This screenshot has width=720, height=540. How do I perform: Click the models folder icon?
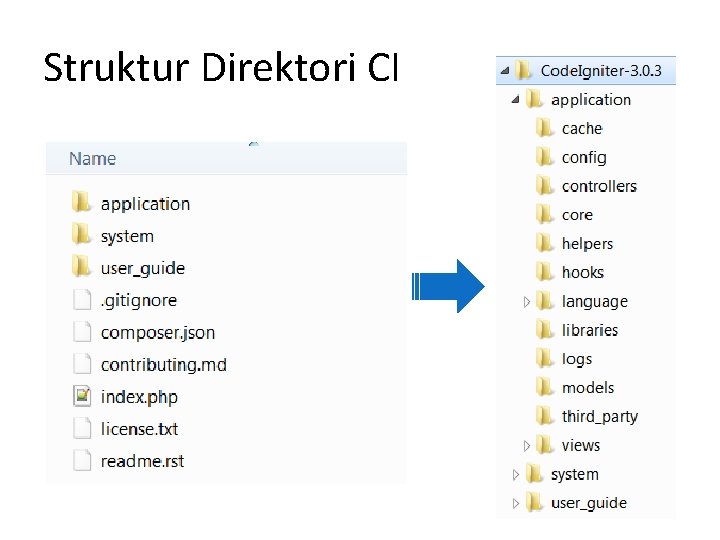545,388
